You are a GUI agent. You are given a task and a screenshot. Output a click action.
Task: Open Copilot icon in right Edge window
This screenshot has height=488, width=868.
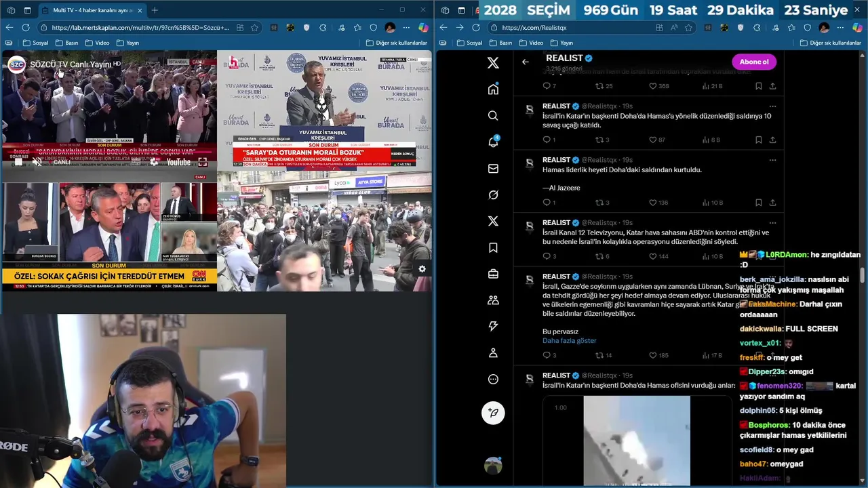pyautogui.click(x=857, y=27)
